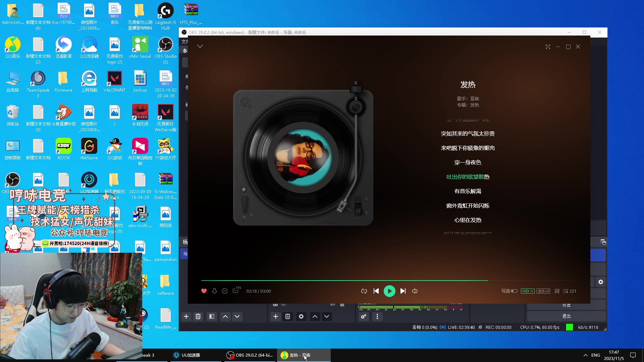Viewport: 644px width, 362px height.
Task: Click the lyric line 有音乐解渴
Action: pos(468,191)
